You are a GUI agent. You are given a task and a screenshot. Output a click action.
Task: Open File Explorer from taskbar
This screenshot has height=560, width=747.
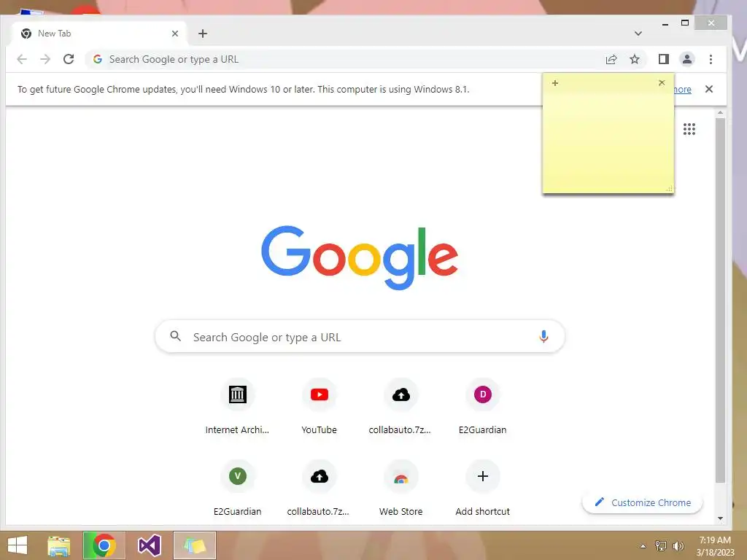click(x=59, y=545)
